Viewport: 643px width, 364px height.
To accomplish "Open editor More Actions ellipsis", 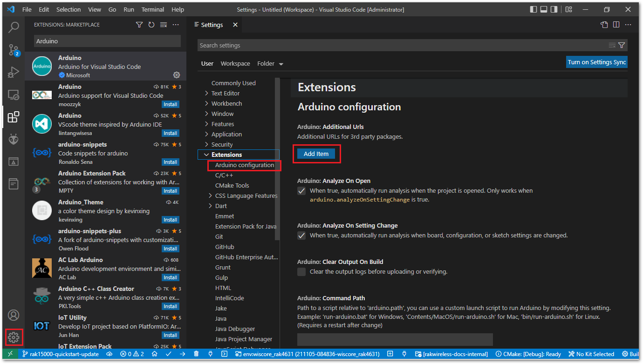I will click(x=628, y=25).
